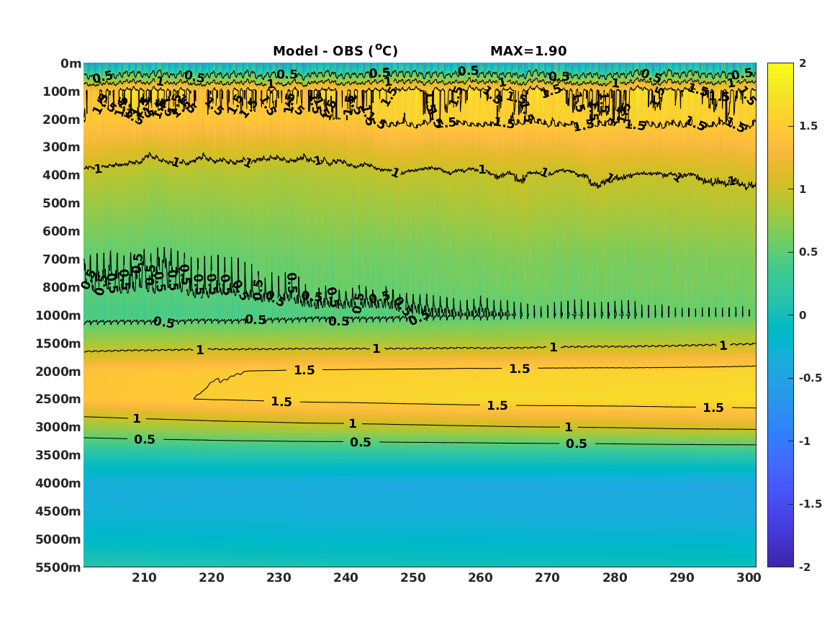Select the "100m" depth axis label

pyautogui.click(x=62, y=91)
